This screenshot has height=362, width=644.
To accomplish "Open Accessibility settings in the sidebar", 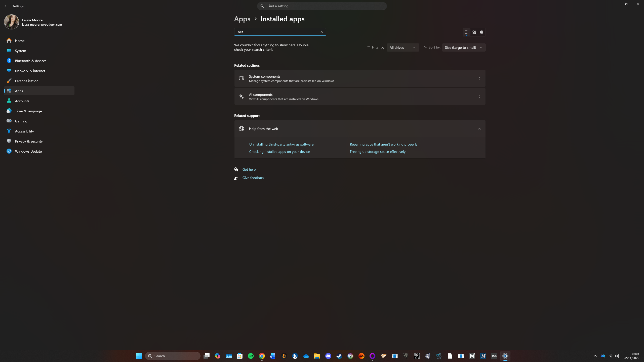I will point(24,131).
